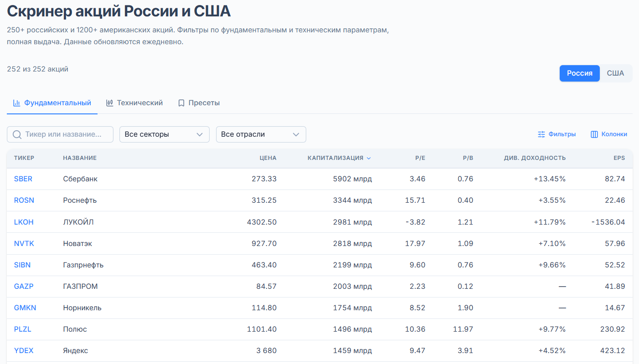Click the bookmark icon on Пресеты tab
Image resolution: width=639 pixels, height=364 pixels.
181,103
